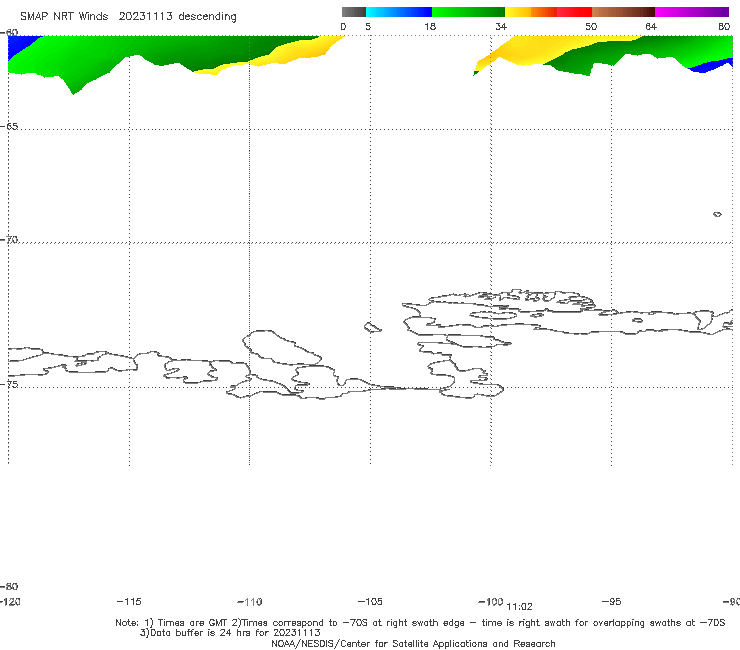
Task: Click the longitude label '-115'
Action: click(129, 602)
